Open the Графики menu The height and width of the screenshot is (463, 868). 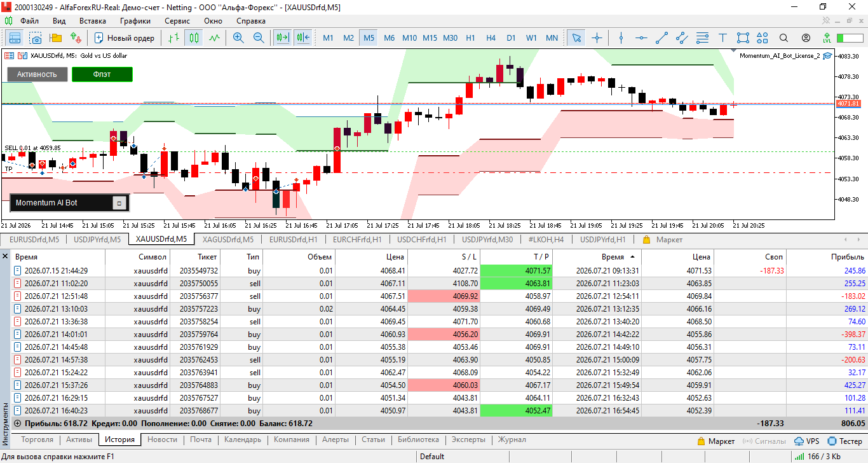(x=135, y=21)
